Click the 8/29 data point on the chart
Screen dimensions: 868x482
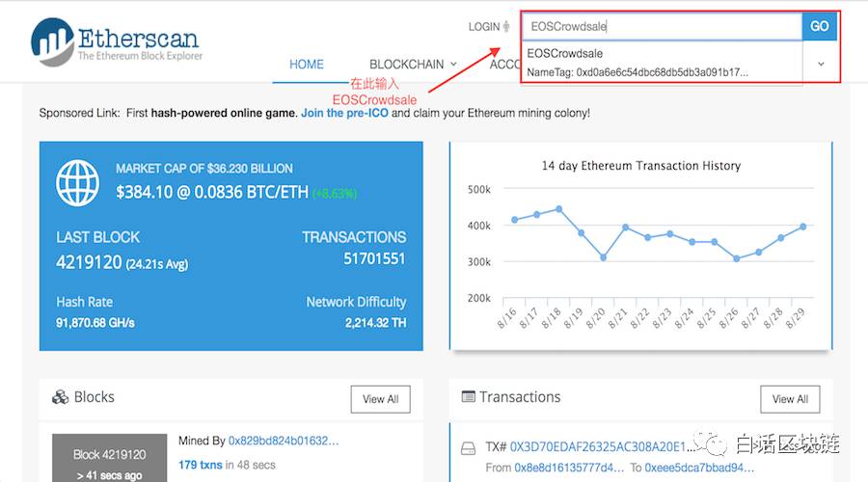(x=803, y=227)
